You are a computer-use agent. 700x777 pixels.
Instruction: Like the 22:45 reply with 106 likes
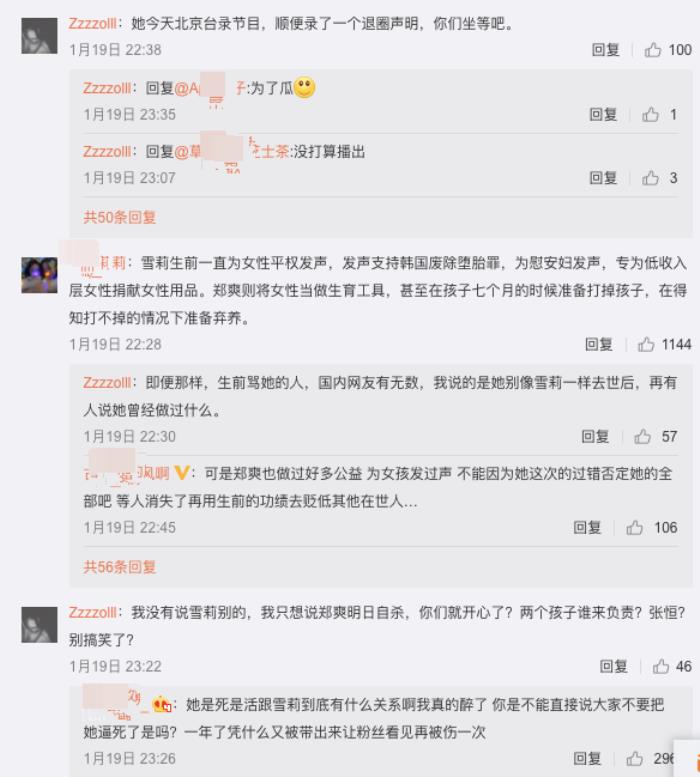pyautogui.click(x=635, y=527)
